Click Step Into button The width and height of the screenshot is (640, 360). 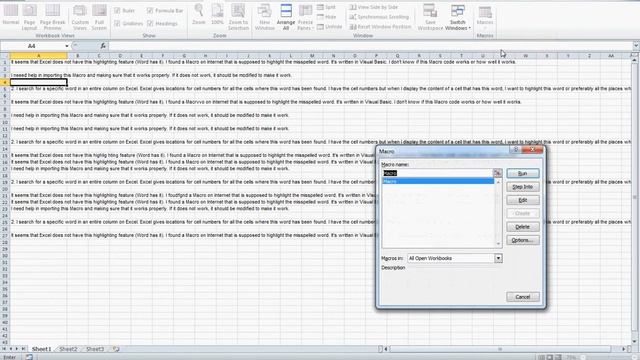point(523,187)
